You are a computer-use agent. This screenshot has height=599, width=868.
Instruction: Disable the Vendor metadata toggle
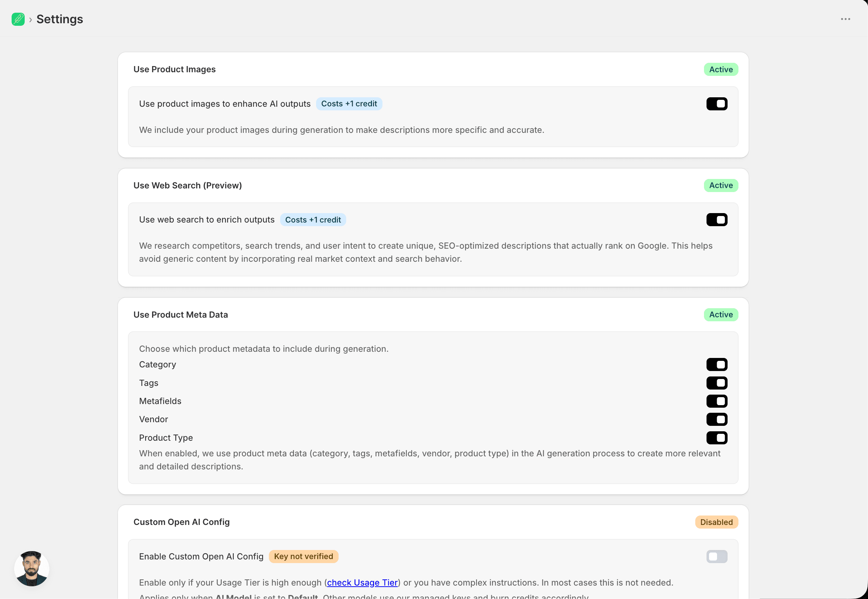(x=717, y=419)
